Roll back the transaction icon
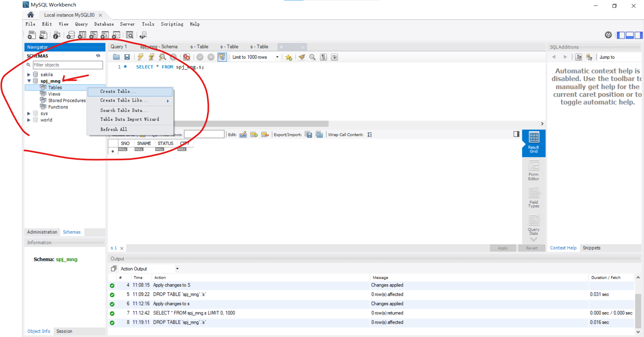The height and width of the screenshot is (337, 644). pos(211,57)
